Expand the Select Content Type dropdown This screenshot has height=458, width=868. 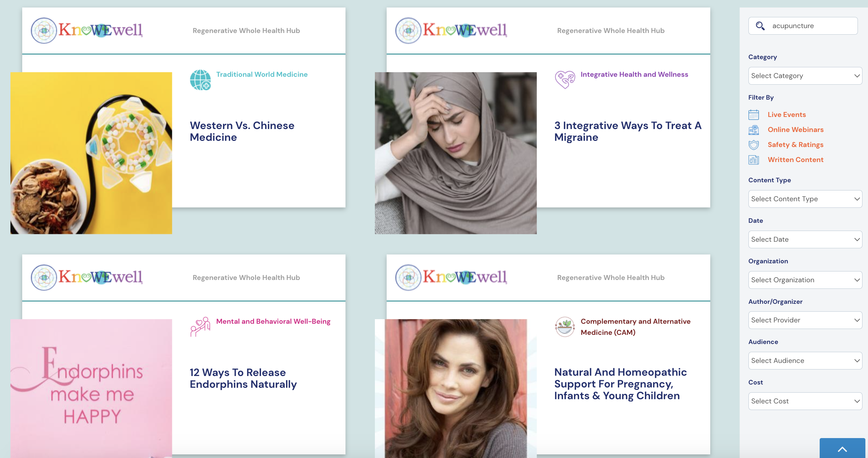point(805,199)
